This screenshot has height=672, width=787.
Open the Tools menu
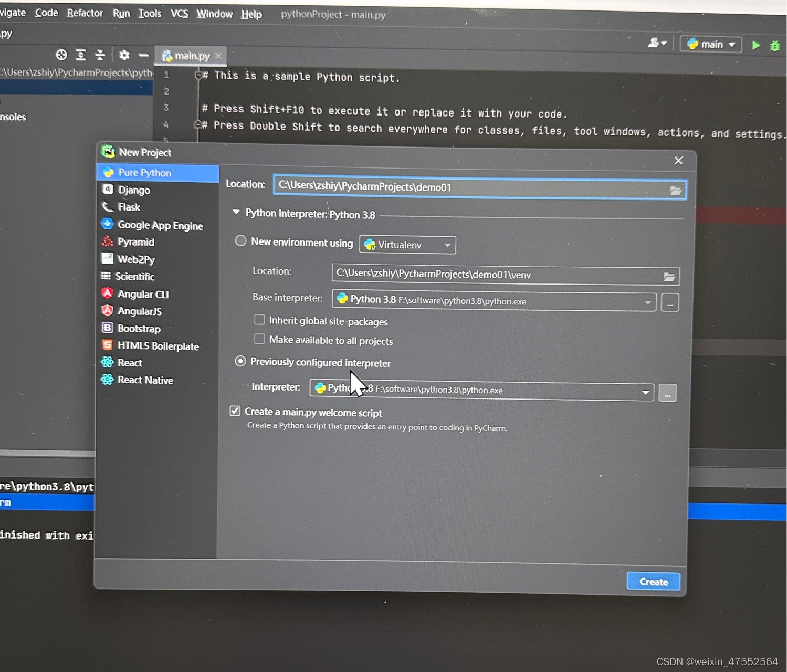click(150, 14)
